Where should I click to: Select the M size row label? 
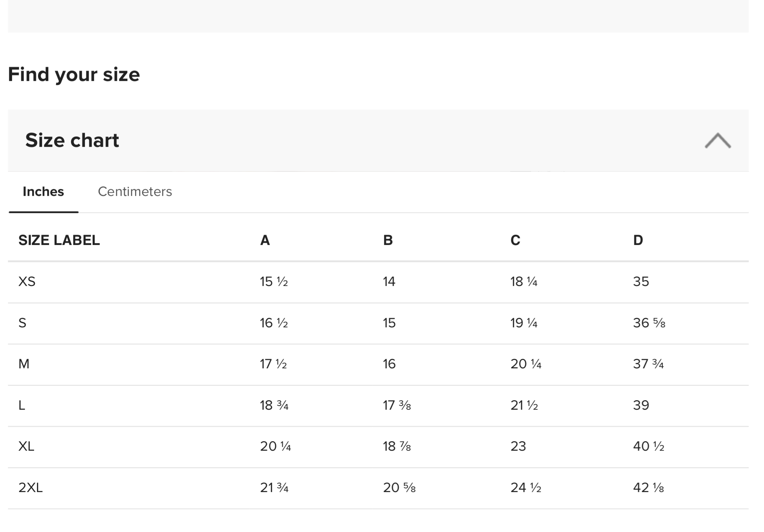(x=24, y=364)
